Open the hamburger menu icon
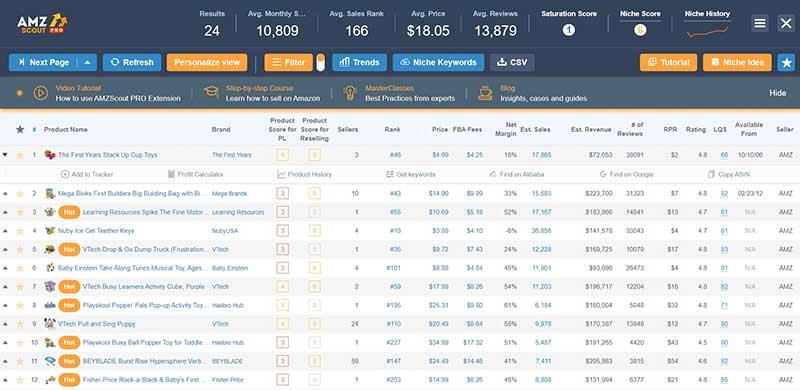 [x=759, y=23]
